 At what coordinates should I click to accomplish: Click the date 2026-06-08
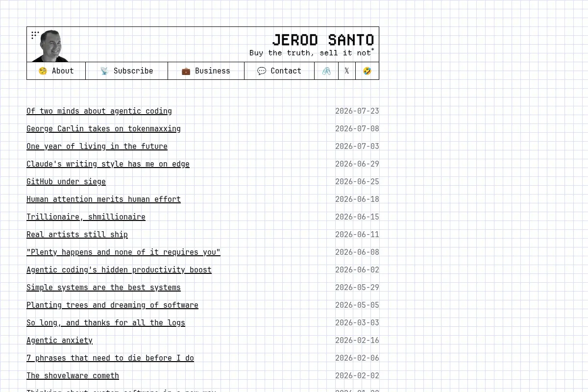click(x=357, y=252)
